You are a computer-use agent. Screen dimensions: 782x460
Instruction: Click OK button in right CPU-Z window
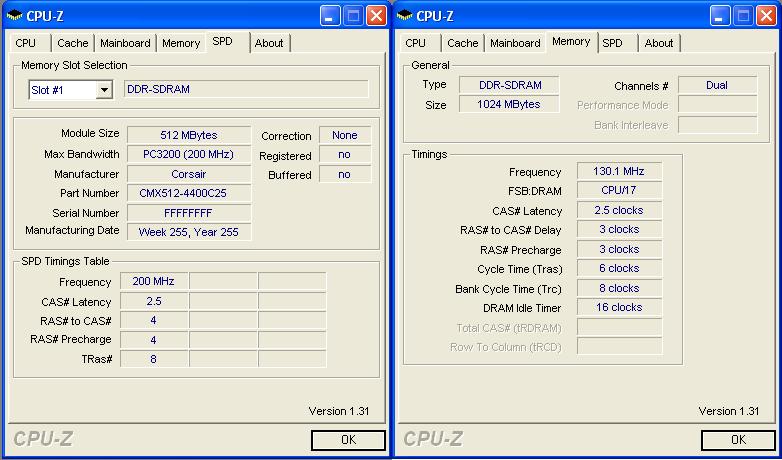[x=738, y=440]
